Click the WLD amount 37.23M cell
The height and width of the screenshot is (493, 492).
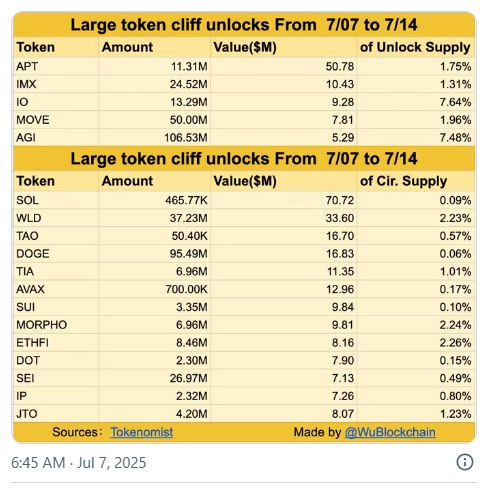point(154,218)
